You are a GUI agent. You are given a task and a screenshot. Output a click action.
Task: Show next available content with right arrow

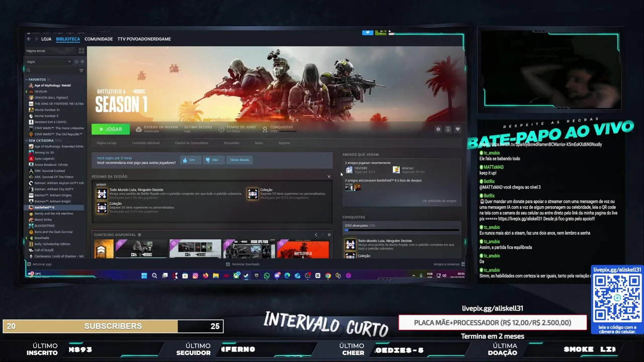pyautogui.click(x=323, y=235)
